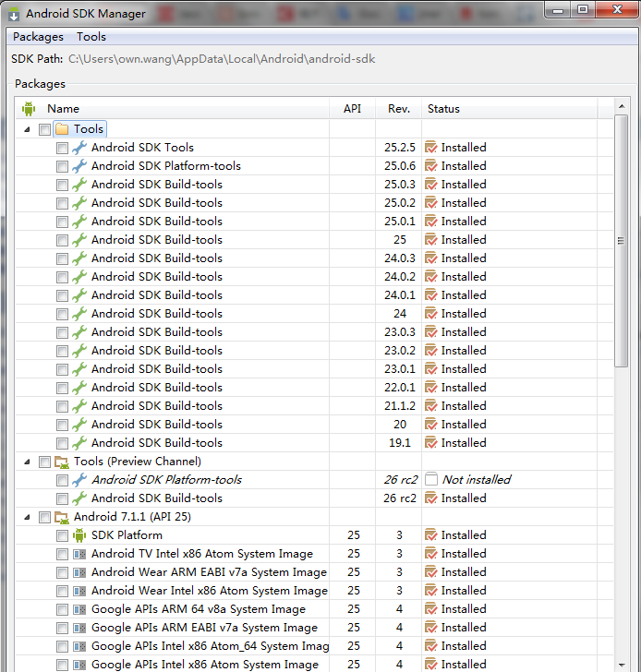This screenshot has width=641, height=672.
Task: Click the Tools folder icon
Action: click(62, 129)
